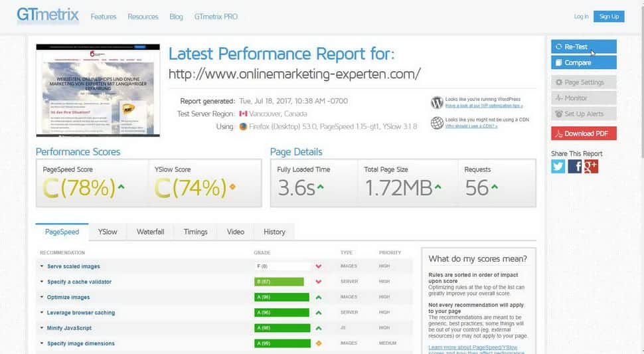Download the report as PDF
644x354 pixels.
(584, 133)
